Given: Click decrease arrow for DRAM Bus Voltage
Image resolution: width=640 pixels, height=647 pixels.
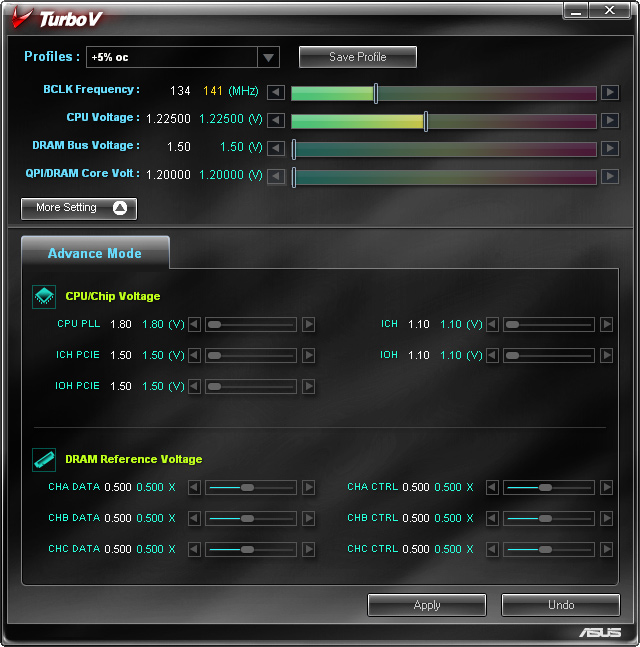Looking at the screenshot, I should pyautogui.click(x=276, y=148).
